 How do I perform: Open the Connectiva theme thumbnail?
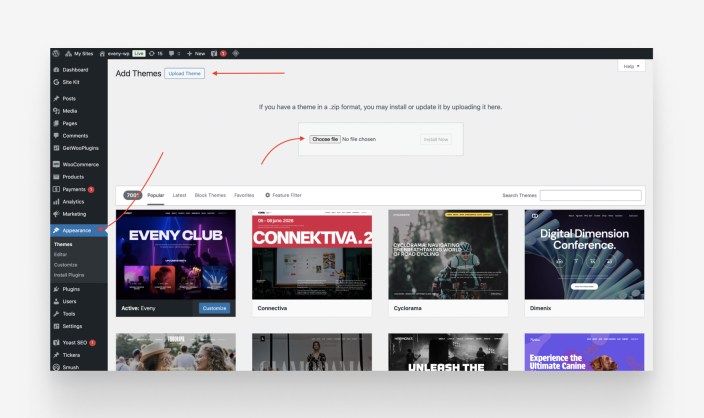(312, 255)
